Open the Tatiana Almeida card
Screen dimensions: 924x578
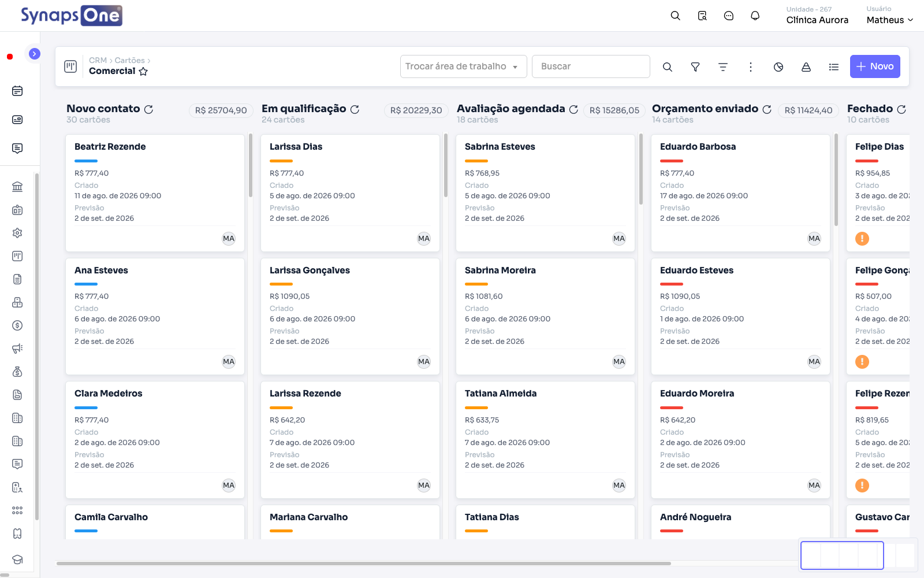[x=545, y=440]
